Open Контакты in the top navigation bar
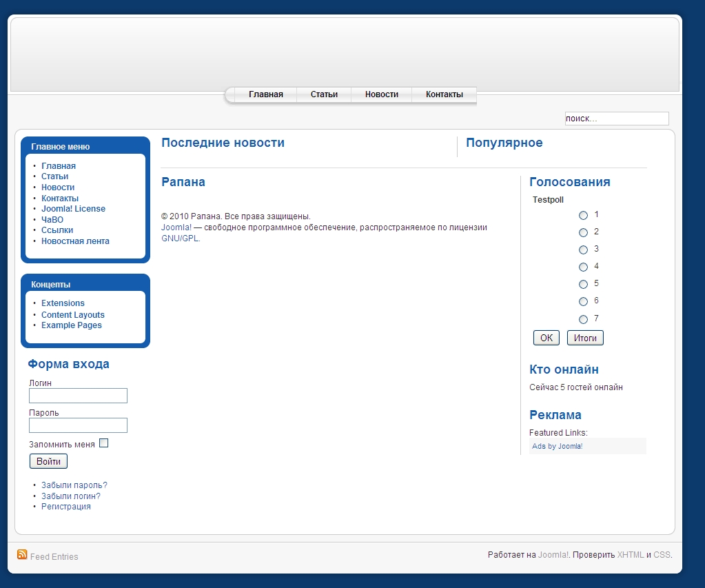 [445, 94]
